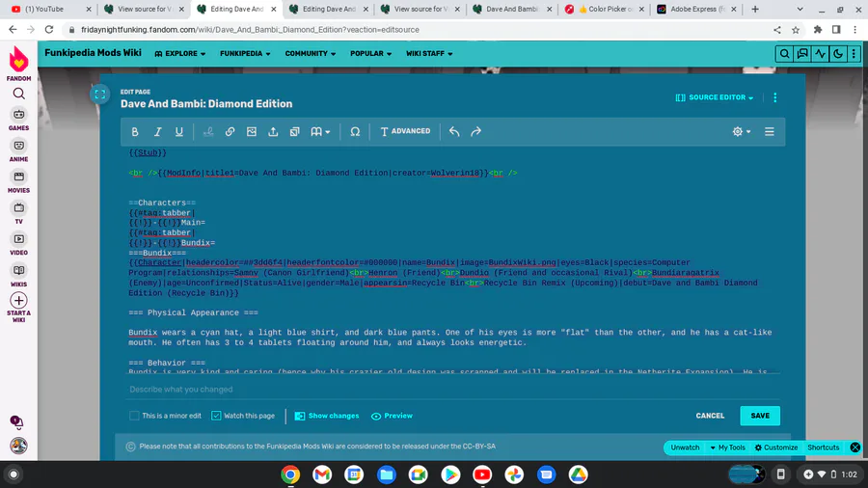Open Customize in bottom toolbar

776,447
